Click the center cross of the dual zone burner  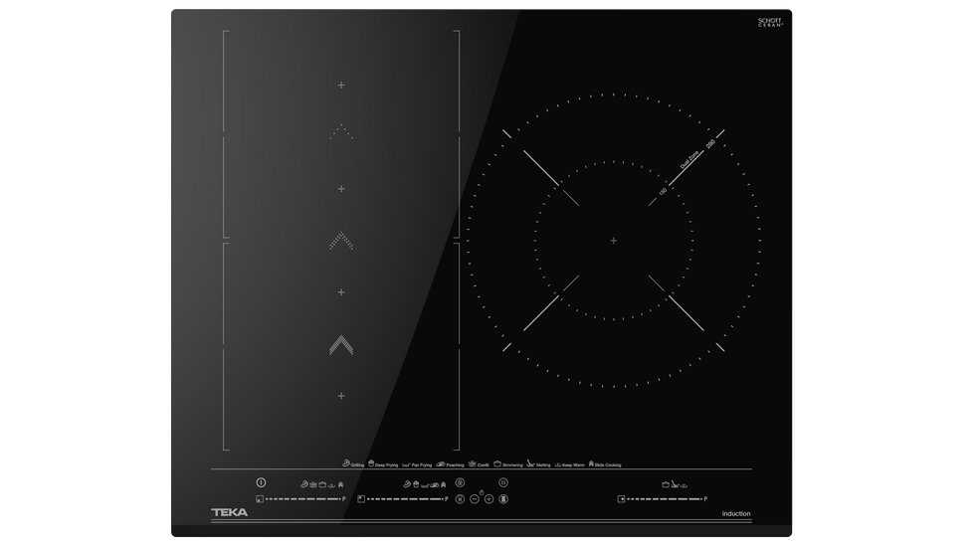coord(614,241)
